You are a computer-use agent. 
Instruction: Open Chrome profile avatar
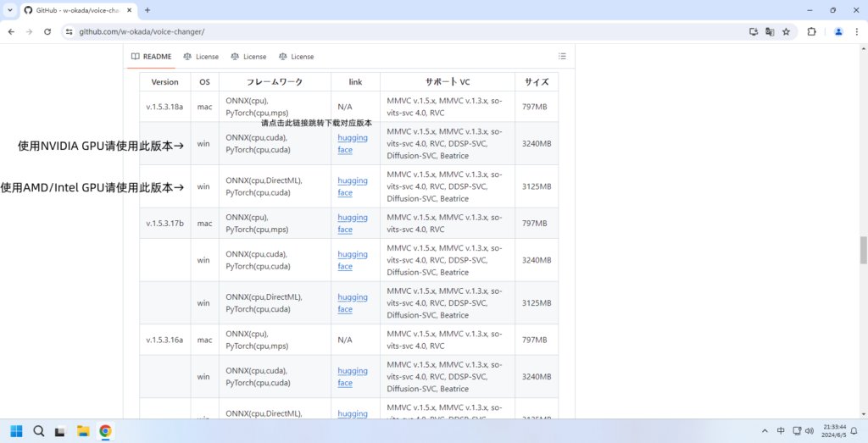point(838,32)
